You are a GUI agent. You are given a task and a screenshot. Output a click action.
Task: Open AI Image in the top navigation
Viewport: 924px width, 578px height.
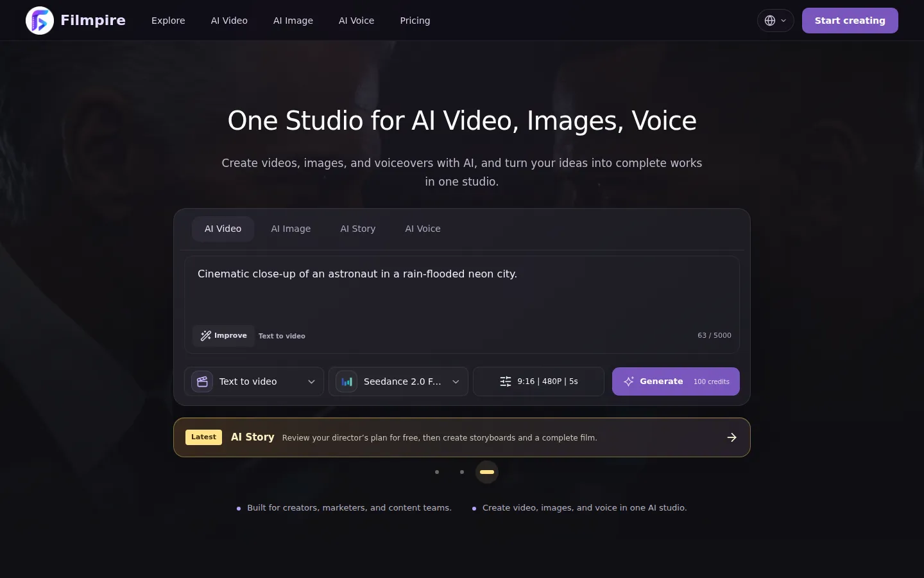[293, 21]
